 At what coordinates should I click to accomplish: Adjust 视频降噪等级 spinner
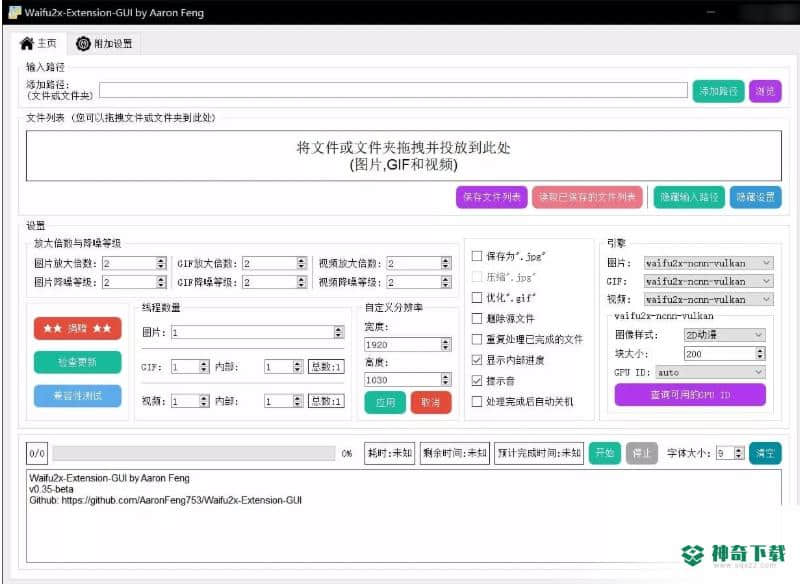pyautogui.click(x=419, y=282)
